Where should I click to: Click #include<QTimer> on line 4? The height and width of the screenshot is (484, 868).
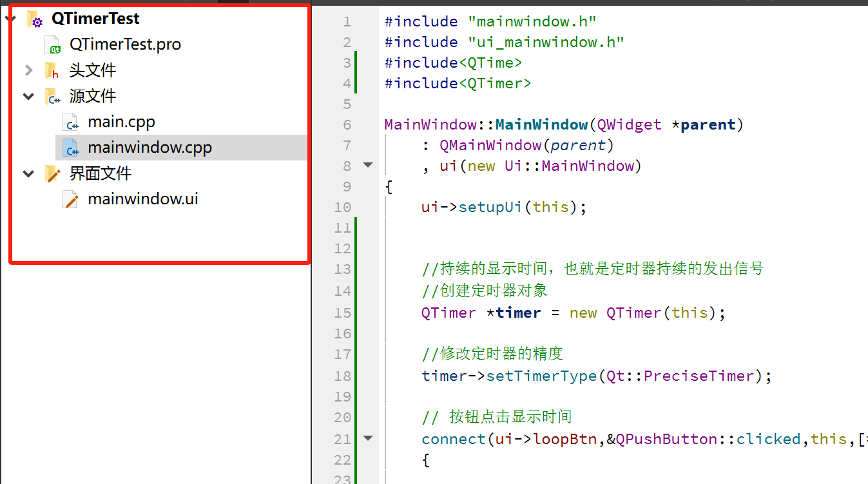[458, 83]
